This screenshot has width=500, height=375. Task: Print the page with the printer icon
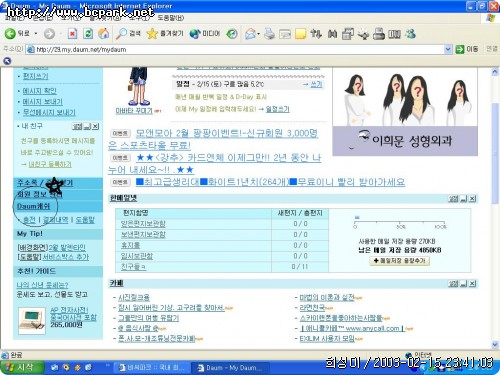tap(269, 34)
